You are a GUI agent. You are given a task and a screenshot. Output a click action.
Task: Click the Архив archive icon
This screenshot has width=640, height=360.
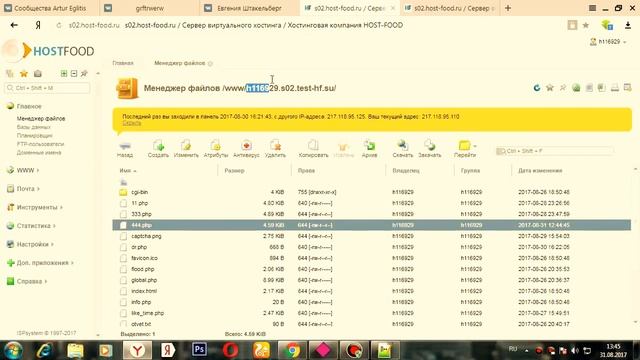point(369,146)
